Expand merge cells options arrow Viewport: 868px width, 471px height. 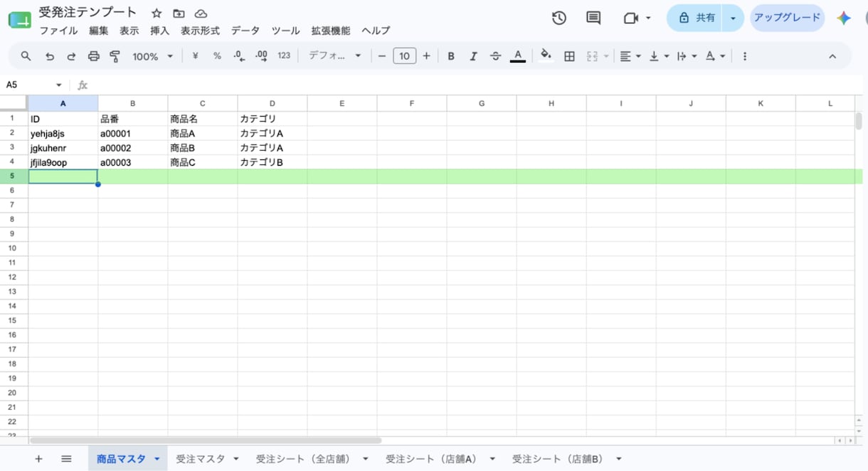coord(606,56)
